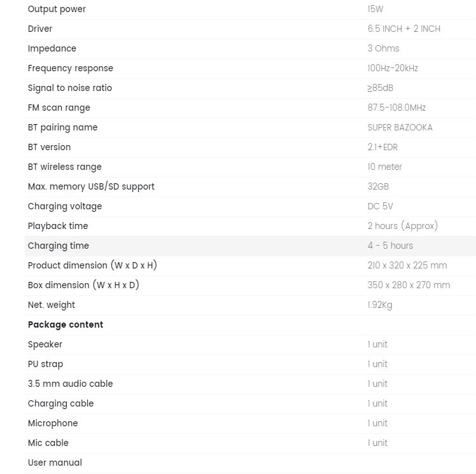Select the Signal to noise ratio label

coord(70,88)
